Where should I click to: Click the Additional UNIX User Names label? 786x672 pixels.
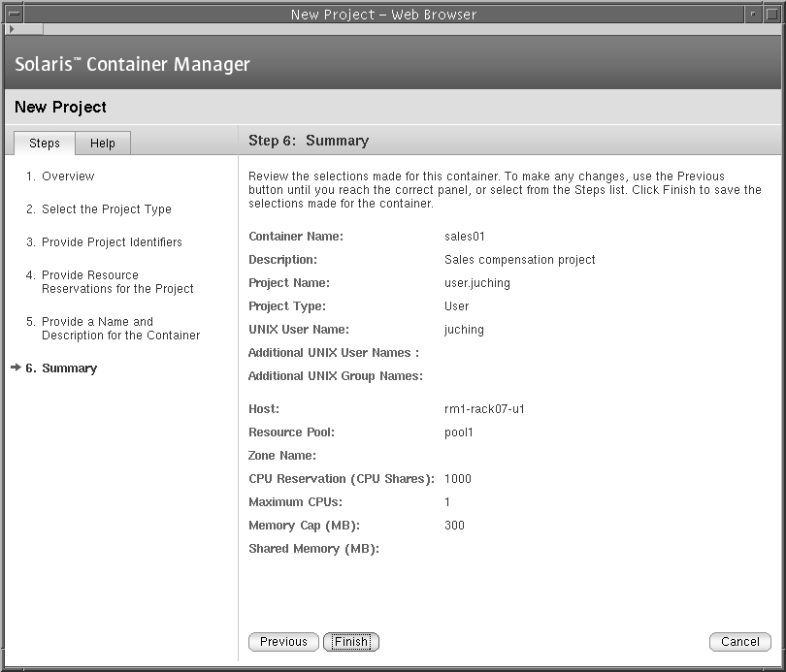[334, 353]
